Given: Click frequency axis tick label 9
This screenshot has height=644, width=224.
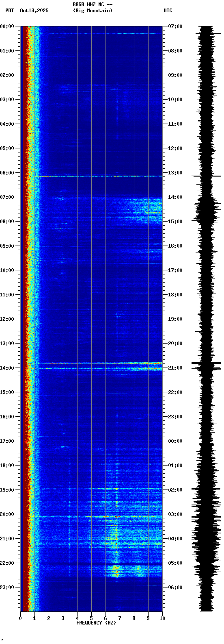Looking at the screenshot, I should (x=148, y=618).
